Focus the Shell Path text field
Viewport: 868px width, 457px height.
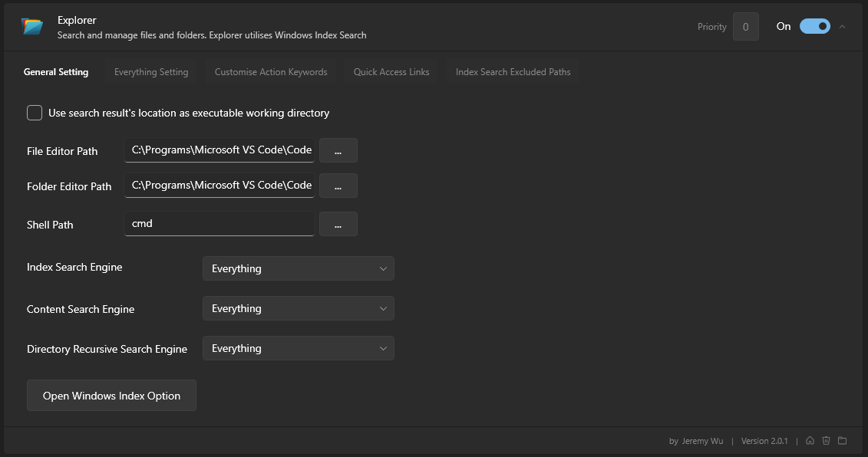point(219,224)
